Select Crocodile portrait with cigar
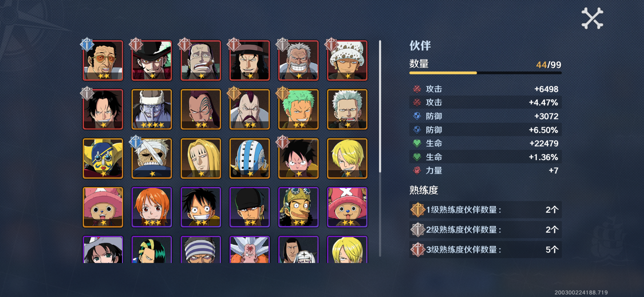 point(201,60)
